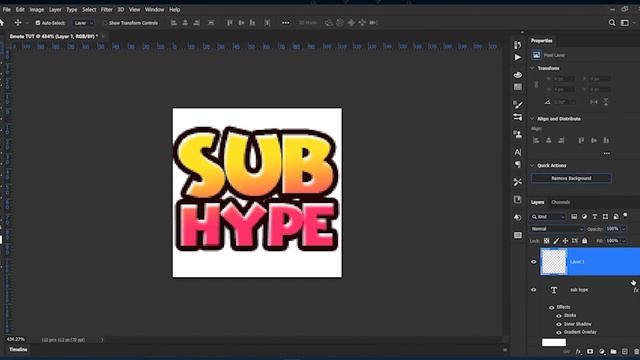Open the Clone Source panel icon

tap(518, 134)
